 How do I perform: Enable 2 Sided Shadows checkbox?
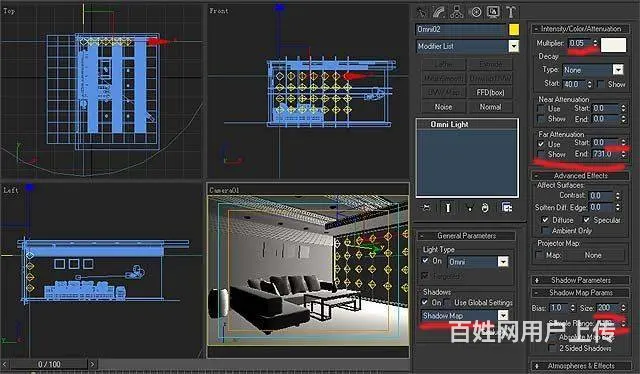[553, 348]
